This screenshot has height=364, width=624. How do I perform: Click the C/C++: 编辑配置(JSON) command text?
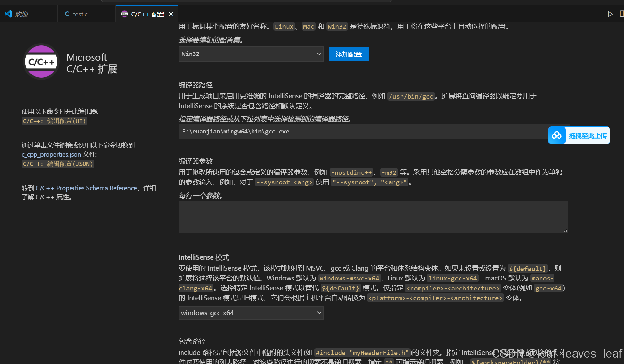(58, 164)
